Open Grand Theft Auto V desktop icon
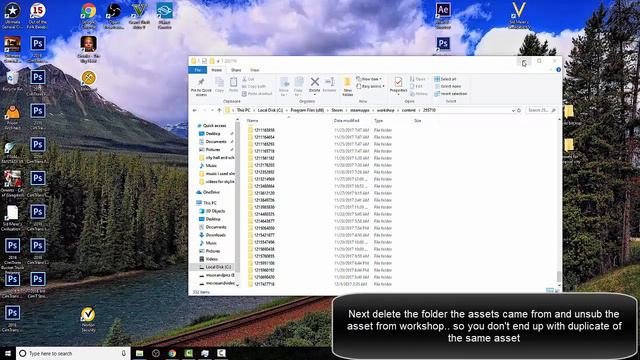Viewport: 640px width, 360px height. coord(139,16)
